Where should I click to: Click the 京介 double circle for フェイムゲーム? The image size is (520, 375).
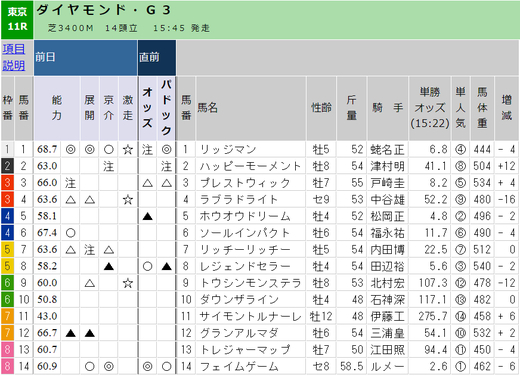(109, 366)
